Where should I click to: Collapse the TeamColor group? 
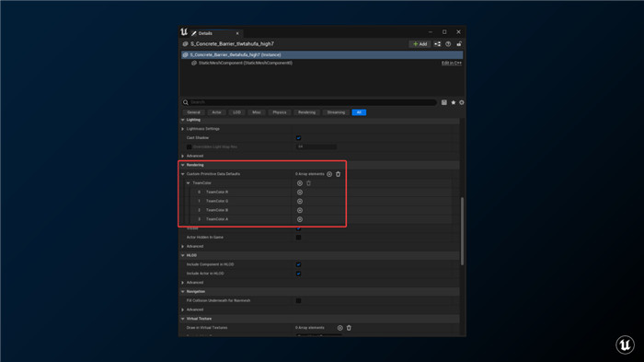pos(189,183)
